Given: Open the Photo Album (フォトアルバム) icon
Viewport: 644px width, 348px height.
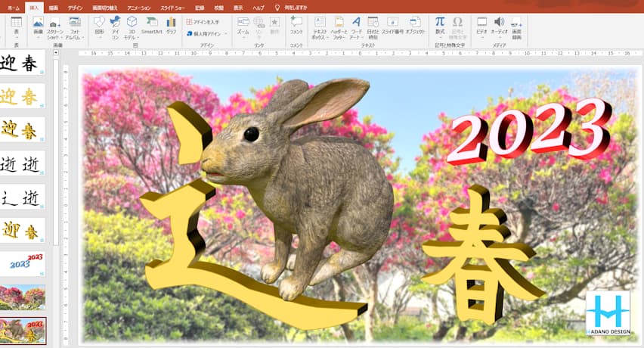Looking at the screenshot, I should pos(75,22).
